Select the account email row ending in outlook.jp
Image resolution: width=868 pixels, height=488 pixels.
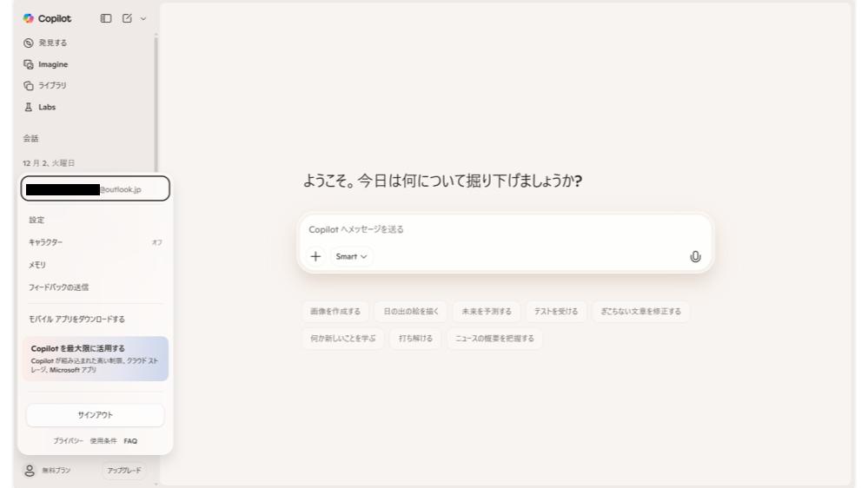point(96,188)
